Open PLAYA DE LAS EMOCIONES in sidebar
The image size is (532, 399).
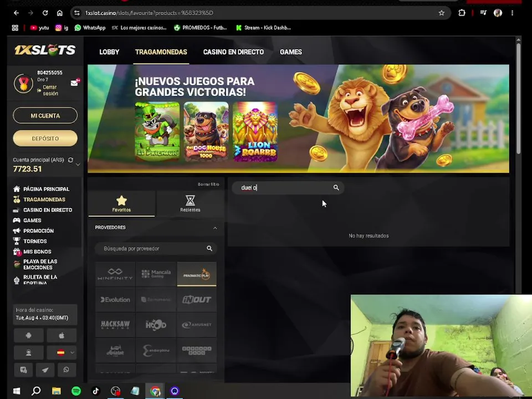(x=35, y=264)
